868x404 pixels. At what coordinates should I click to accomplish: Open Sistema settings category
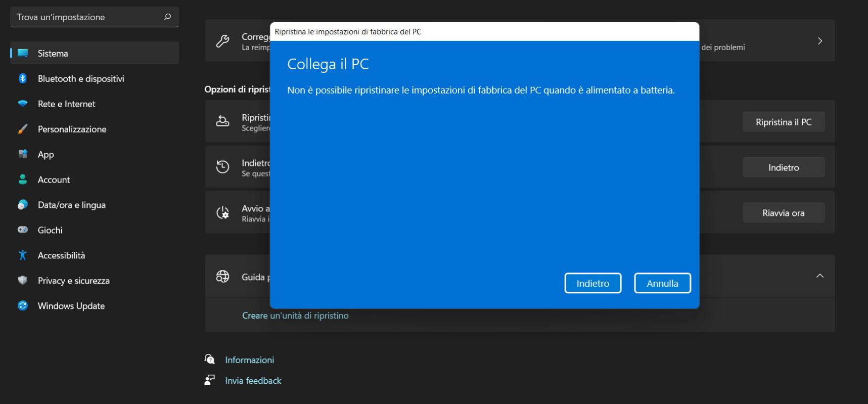click(x=95, y=53)
